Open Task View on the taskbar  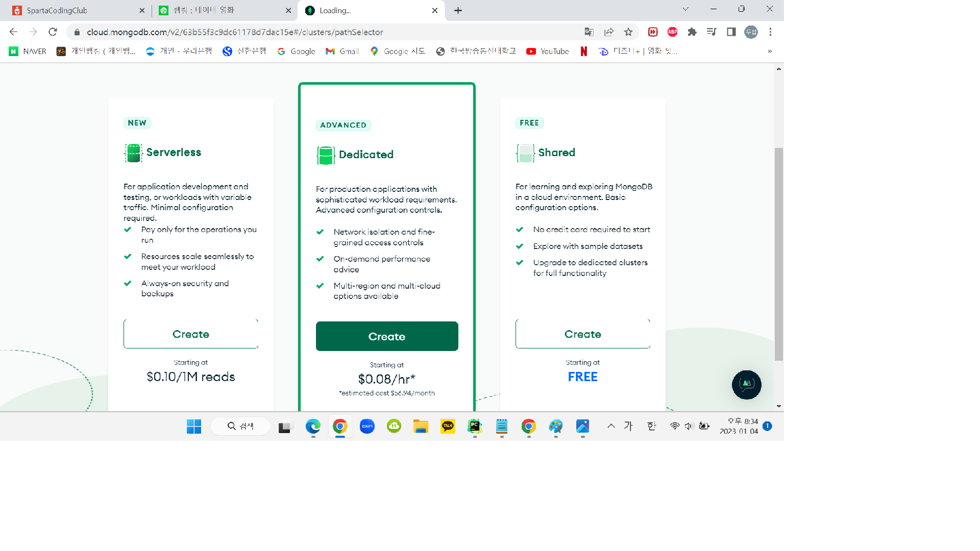(284, 427)
